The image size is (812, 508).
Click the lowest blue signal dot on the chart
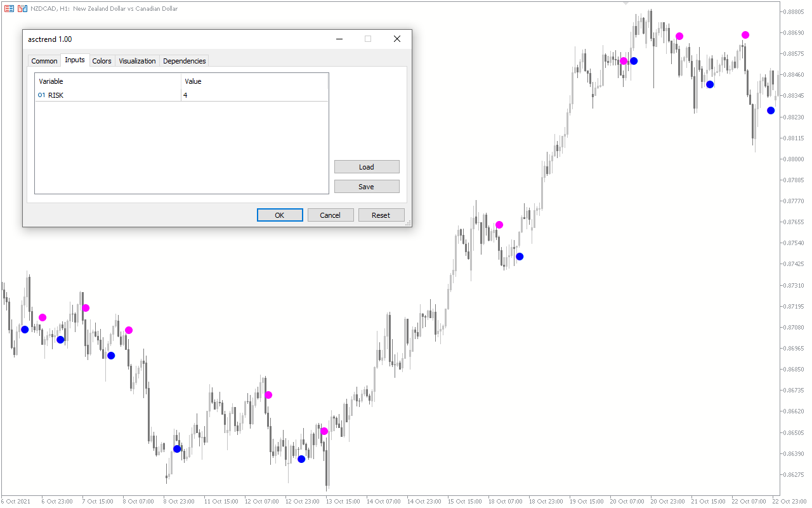301,459
